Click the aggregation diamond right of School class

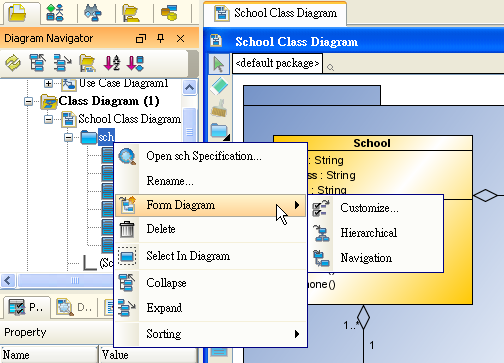(485, 196)
